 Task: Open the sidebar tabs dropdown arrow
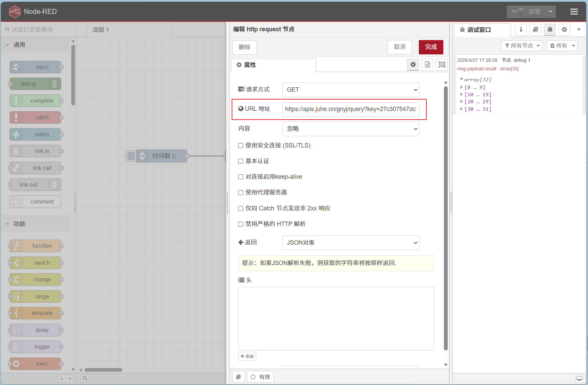[x=579, y=30]
